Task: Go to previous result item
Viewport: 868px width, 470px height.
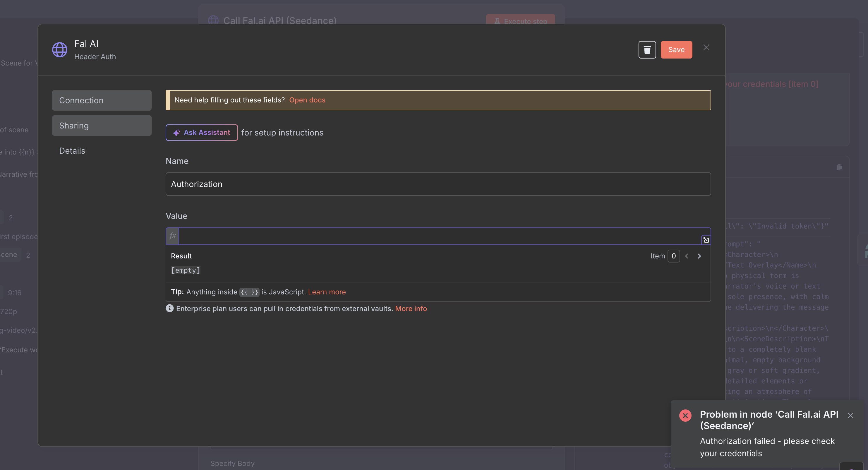Action: 686,256
